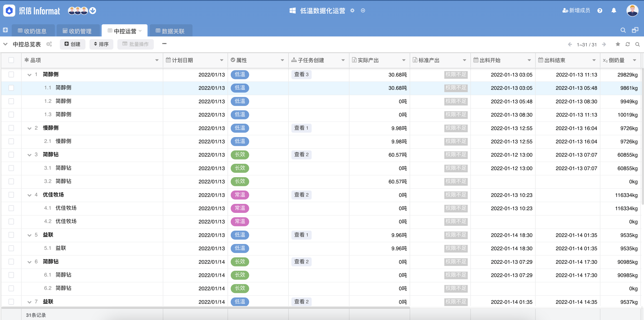Click the 品项 column asterisk icon
This screenshot has width=644, height=320.
(27, 60)
